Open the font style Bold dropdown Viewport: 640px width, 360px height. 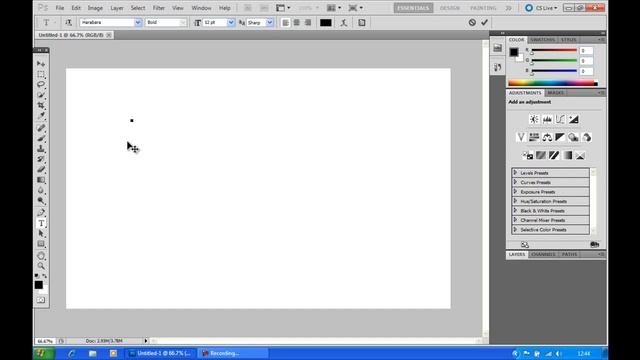click(182, 22)
